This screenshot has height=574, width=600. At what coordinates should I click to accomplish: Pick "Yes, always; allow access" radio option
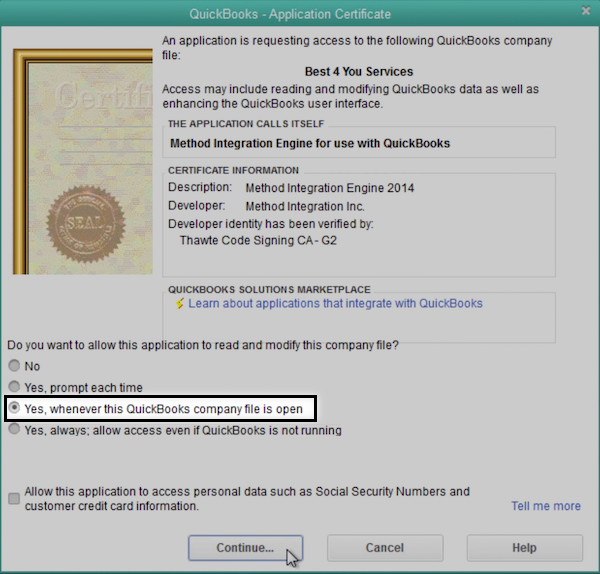(x=14, y=429)
